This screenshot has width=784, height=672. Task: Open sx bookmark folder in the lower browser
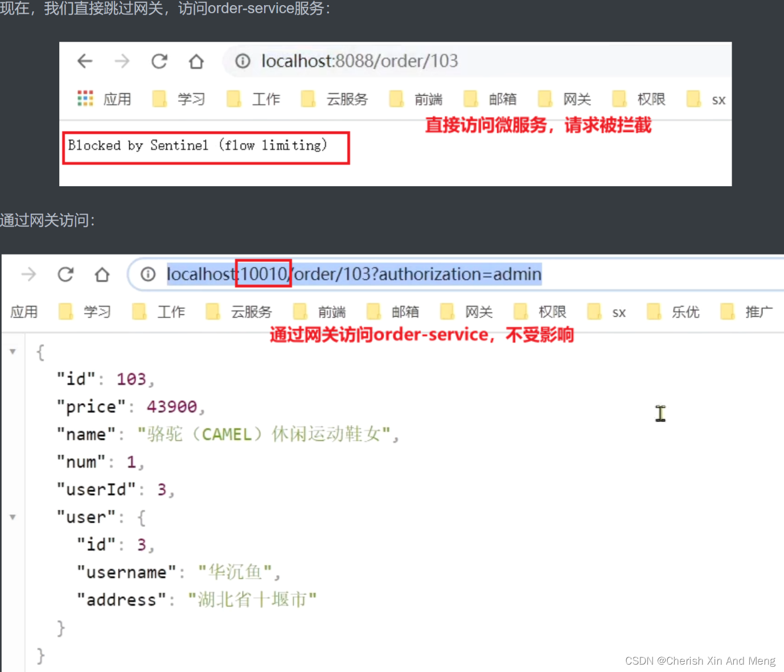[x=607, y=312]
